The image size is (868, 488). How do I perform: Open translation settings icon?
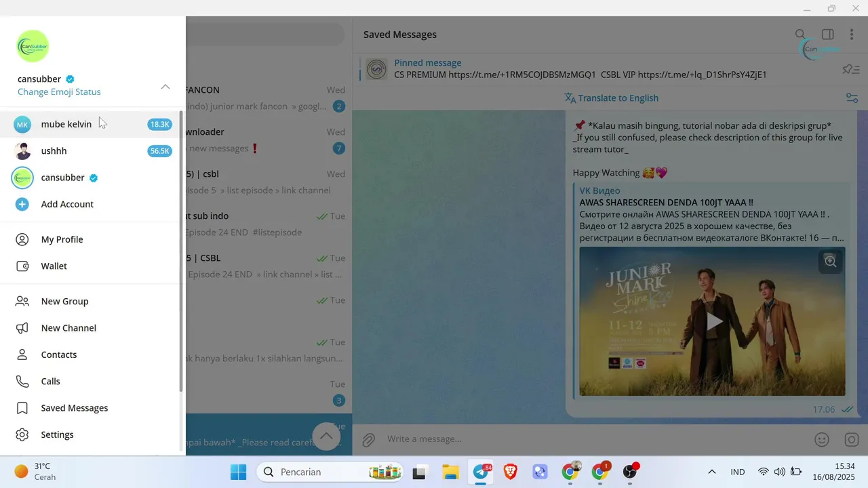(852, 98)
